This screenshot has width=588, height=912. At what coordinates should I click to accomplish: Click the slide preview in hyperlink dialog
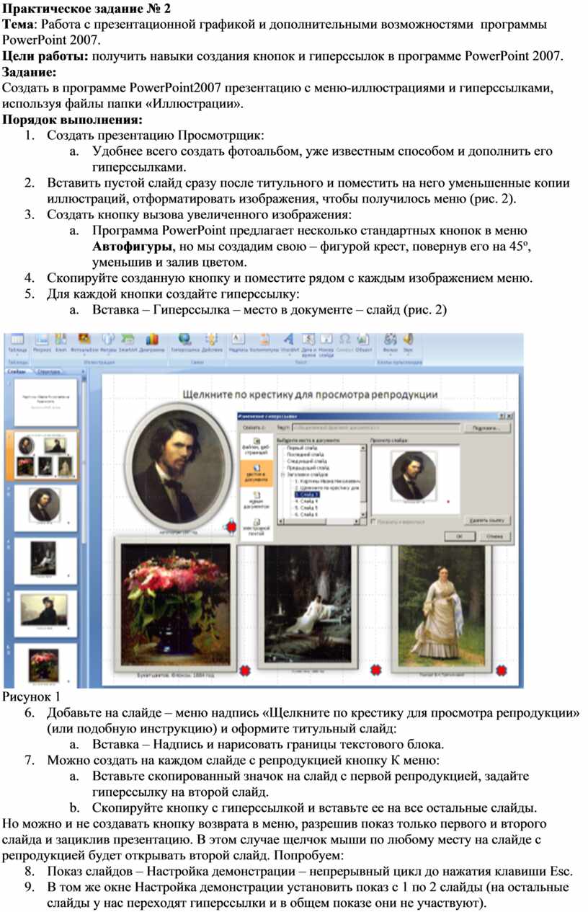click(414, 479)
